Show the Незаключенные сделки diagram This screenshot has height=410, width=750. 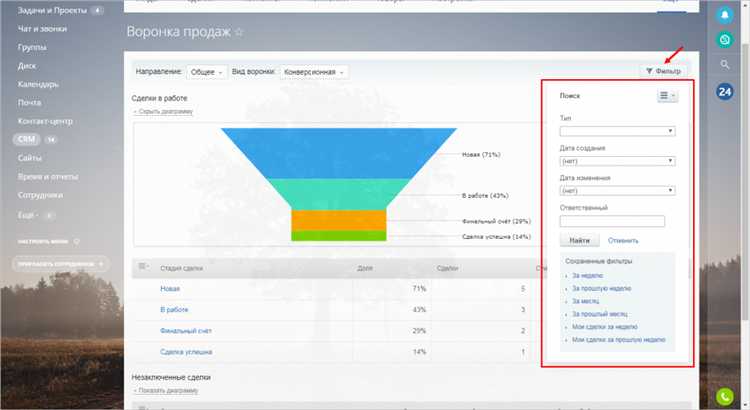click(165, 390)
